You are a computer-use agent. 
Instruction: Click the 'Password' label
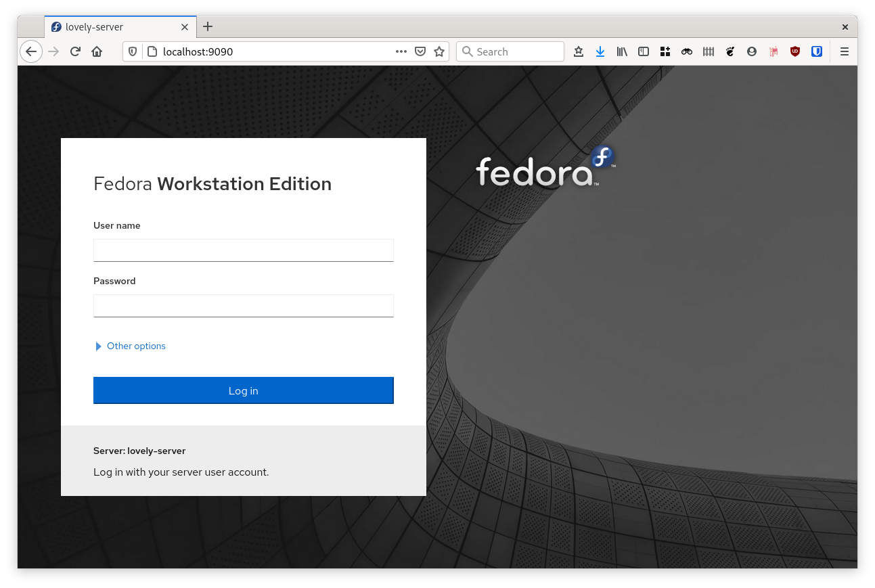(x=114, y=281)
